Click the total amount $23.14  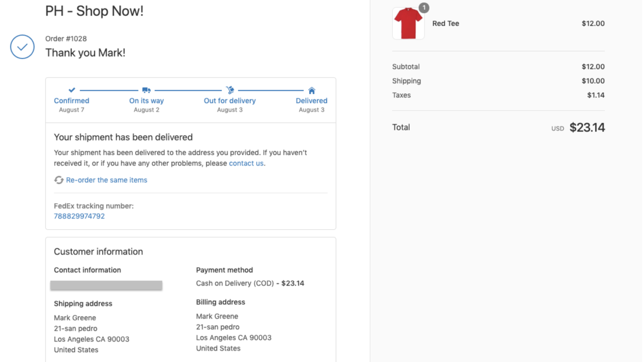click(x=587, y=127)
